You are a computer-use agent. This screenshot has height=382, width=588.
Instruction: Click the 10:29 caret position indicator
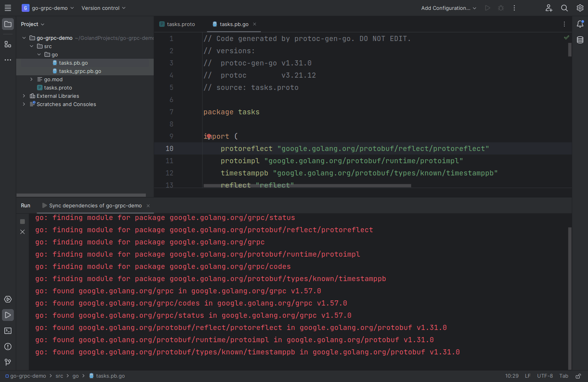point(512,376)
